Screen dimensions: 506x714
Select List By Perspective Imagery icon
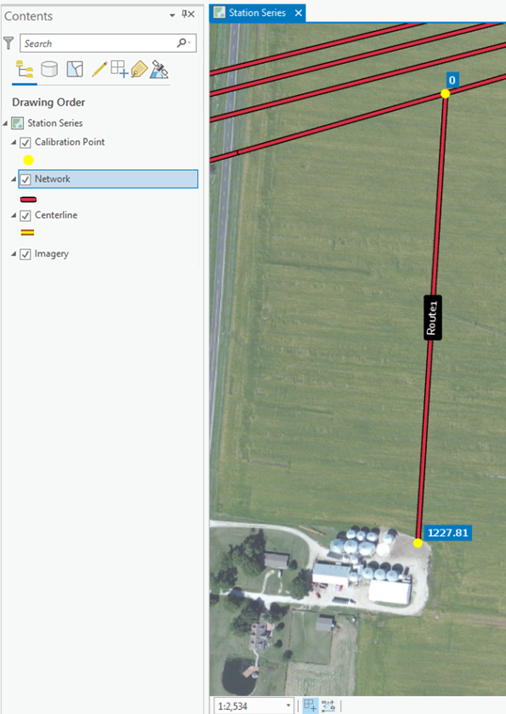coord(159,69)
